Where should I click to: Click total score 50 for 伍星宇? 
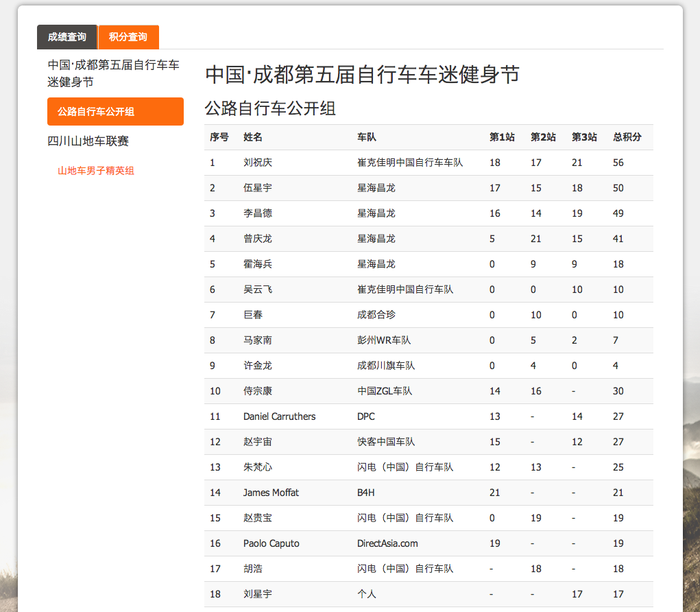(x=618, y=188)
